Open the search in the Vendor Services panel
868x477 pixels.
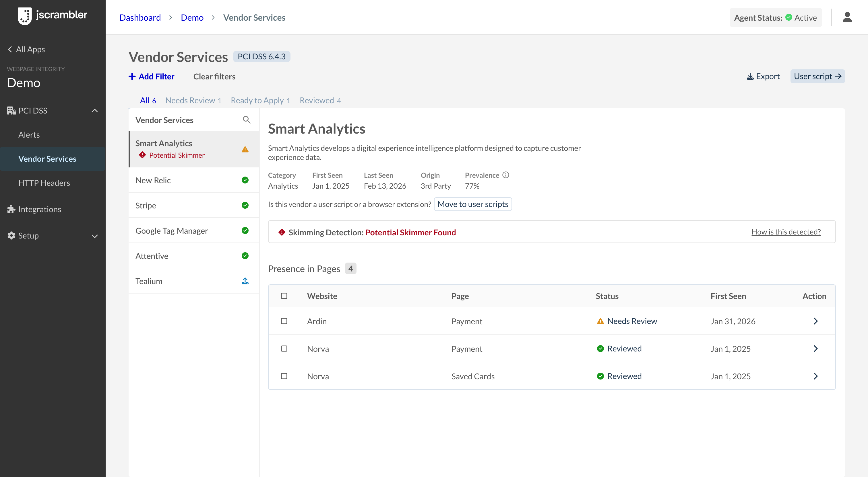point(247,120)
